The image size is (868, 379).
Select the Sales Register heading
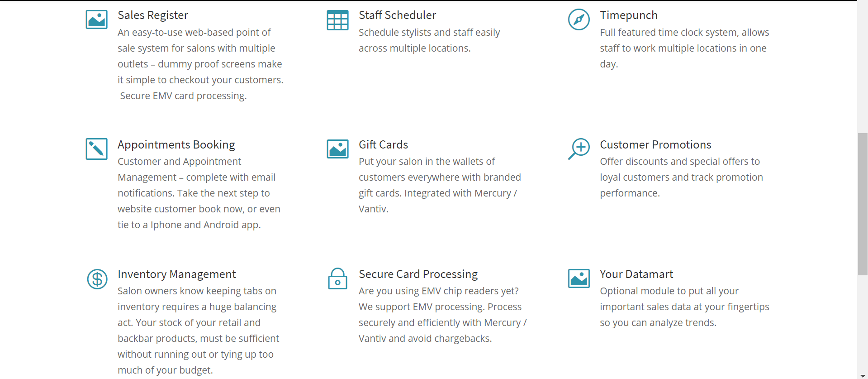coord(153,15)
